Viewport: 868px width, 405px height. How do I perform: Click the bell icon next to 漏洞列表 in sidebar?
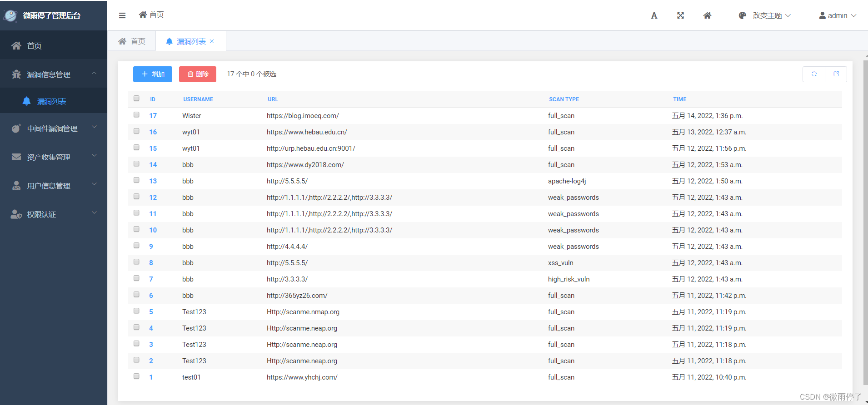(x=27, y=101)
